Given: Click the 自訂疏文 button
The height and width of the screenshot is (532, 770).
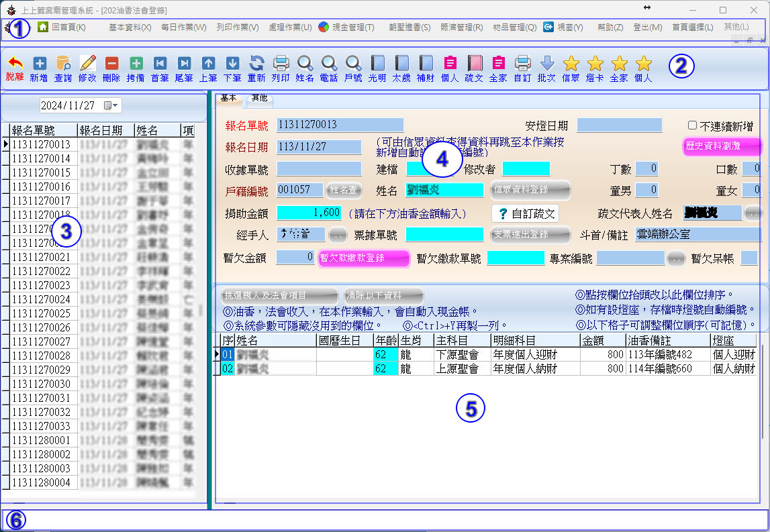Looking at the screenshot, I should (x=525, y=213).
